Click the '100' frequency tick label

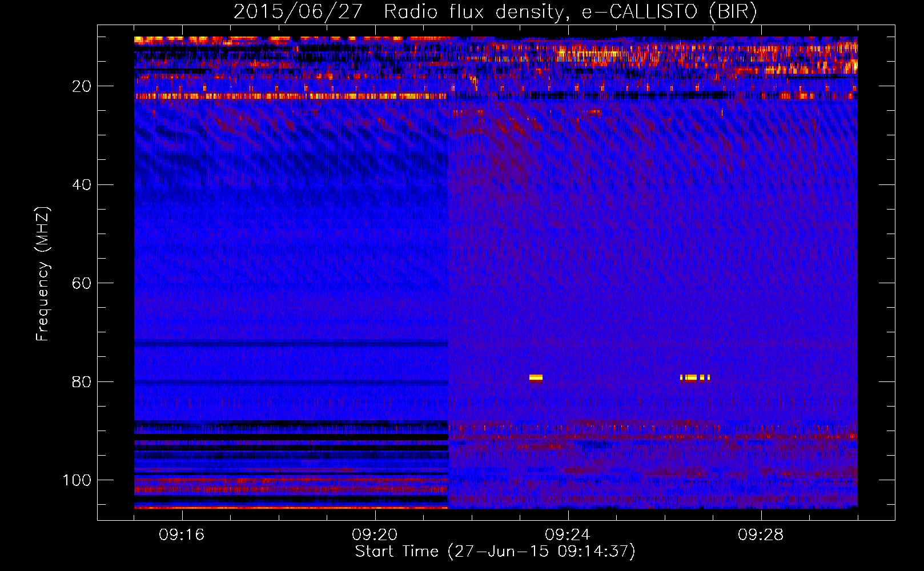point(77,480)
